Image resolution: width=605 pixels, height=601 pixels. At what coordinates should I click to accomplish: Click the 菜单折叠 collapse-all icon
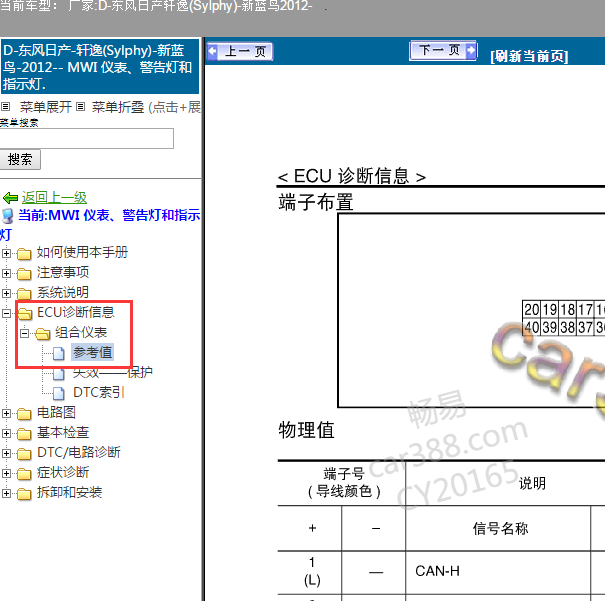(x=80, y=106)
